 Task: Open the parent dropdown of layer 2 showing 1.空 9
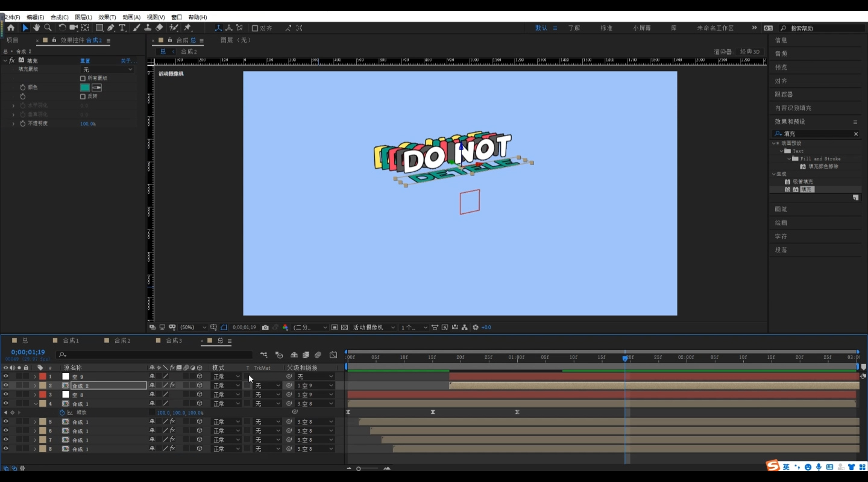click(x=315, y=386)
